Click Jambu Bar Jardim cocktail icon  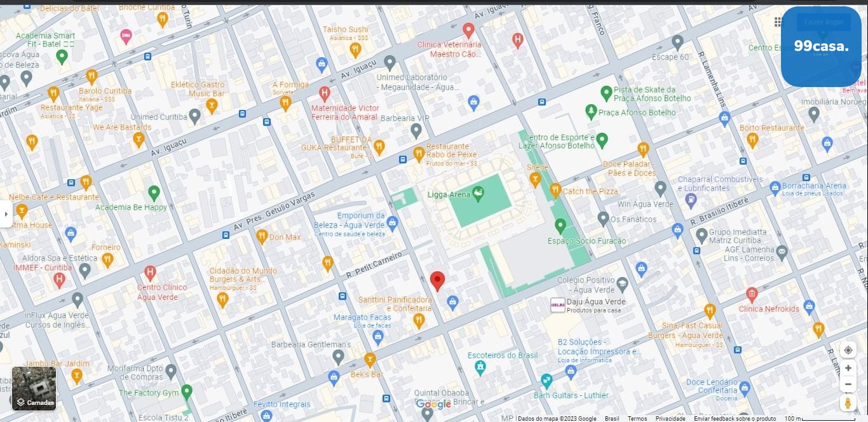[x=77, y=376]
